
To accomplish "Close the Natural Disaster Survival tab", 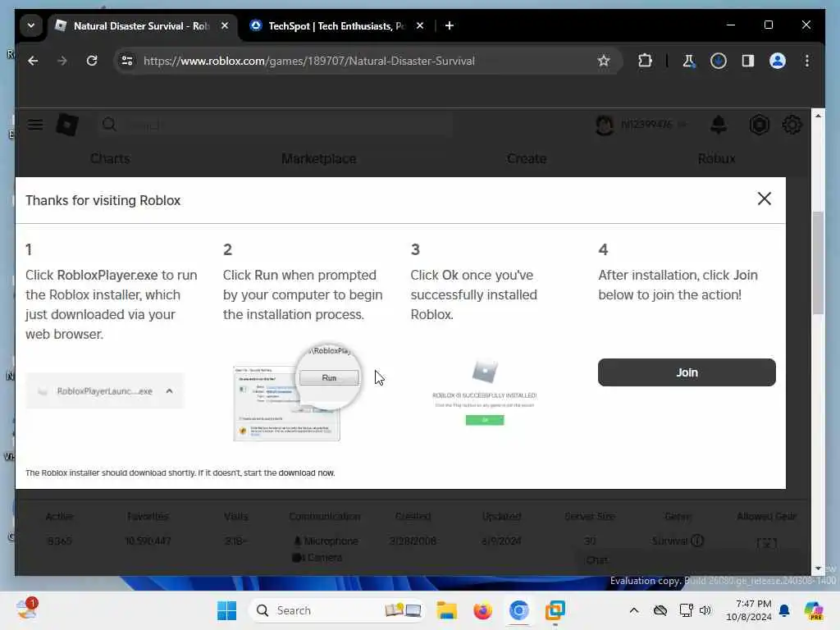I will pos(225,25).
